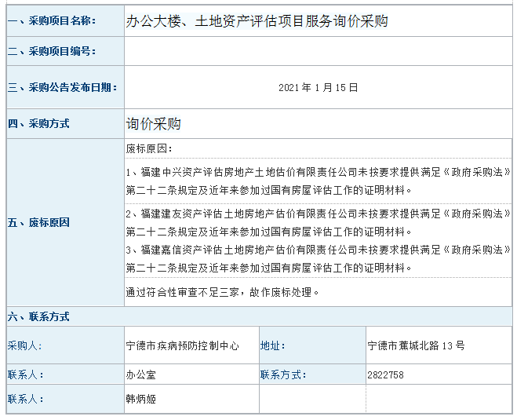Viewport: 517px width, 420px height.
Task: Click the label 三、采购公告发布日期
Action: pos(62,87)
